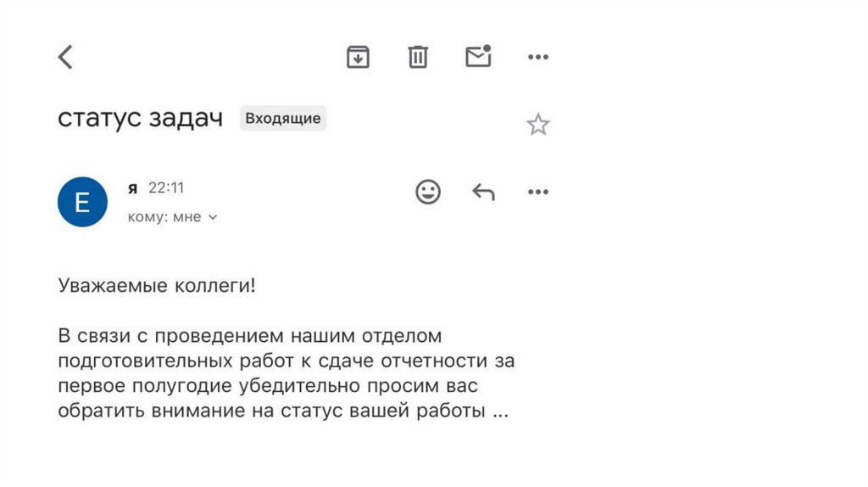Click the subject title 'статус задач'
The image size is (868, 487).
click(140, 119)
